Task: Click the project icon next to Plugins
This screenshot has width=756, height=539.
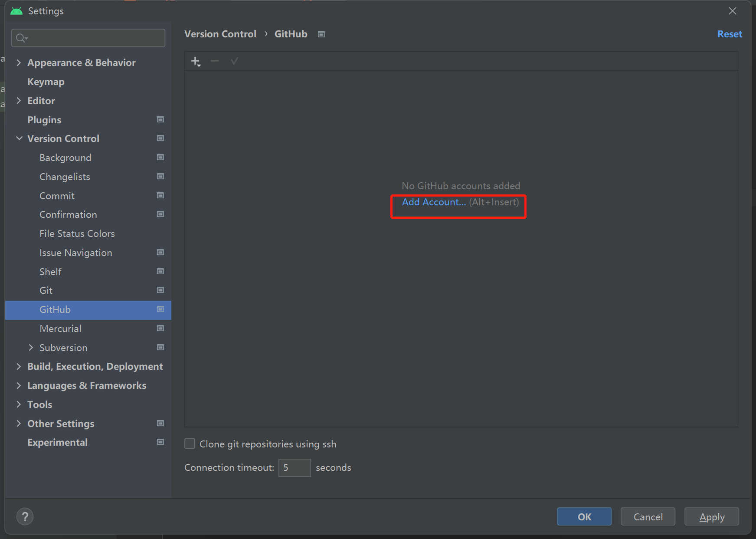Action: coord(160,119)
